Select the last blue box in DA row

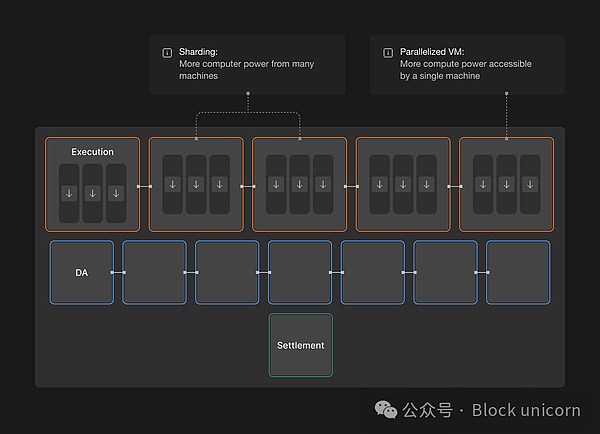(x=518, y=272)
